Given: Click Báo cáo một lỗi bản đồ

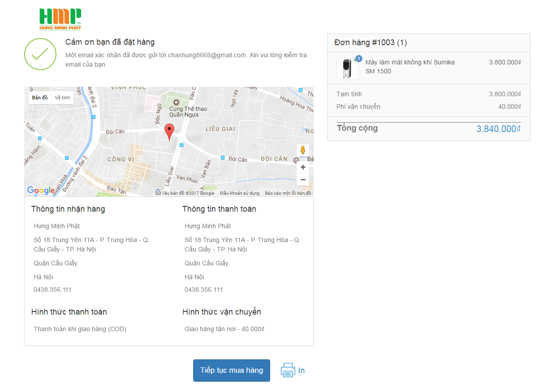Looking at the screenshot, I should click(x=288, y=193).
